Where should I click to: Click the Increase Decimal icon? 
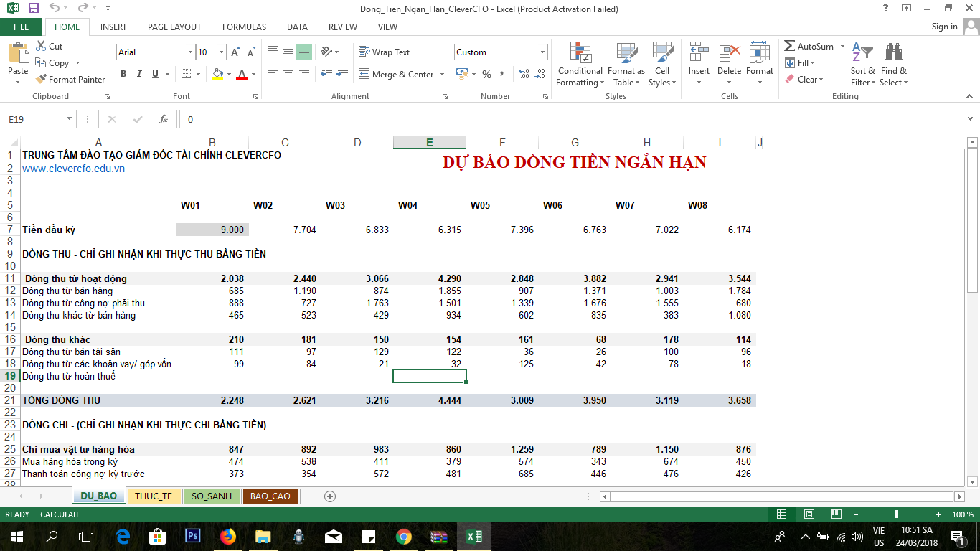(x=523, y=74)
